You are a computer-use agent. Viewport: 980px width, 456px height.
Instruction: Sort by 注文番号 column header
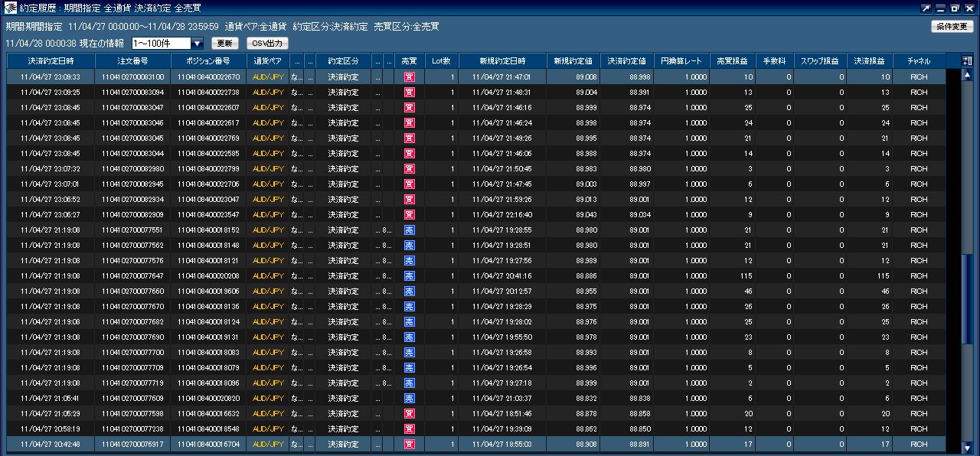click(x=133, y=60)
